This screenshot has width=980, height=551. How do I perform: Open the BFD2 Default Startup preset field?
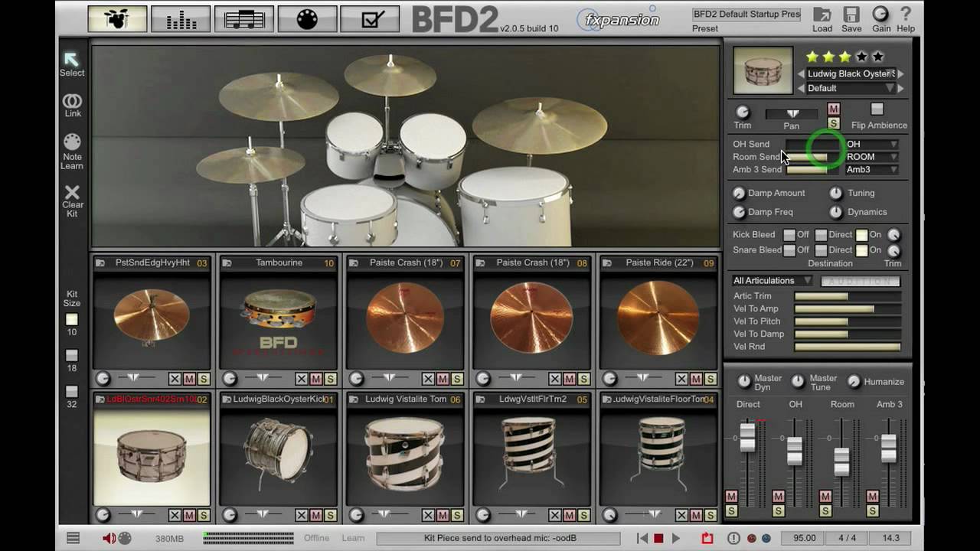tap(746, 15)
